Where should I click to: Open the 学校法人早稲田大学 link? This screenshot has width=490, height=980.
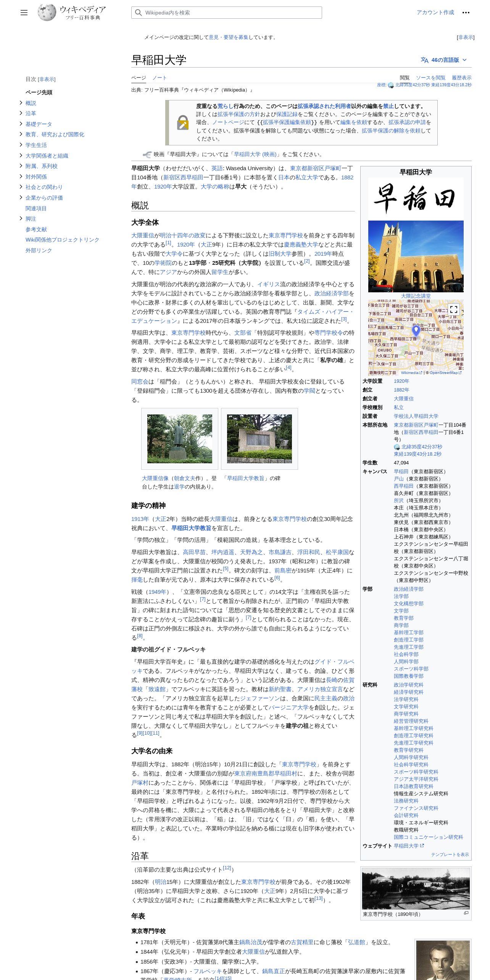(416, 416)
